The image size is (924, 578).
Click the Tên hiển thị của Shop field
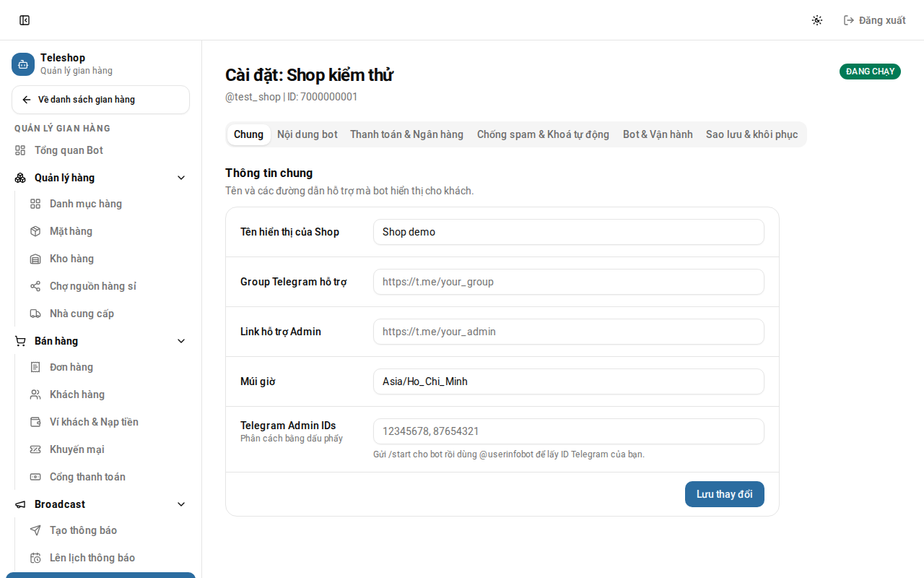pyautogui.click(x=569, y=232)
